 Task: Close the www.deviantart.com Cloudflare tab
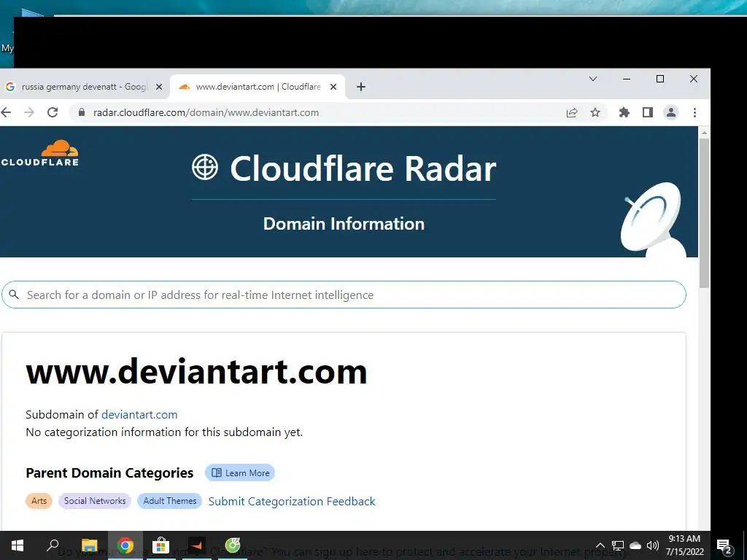coord(333,87)
